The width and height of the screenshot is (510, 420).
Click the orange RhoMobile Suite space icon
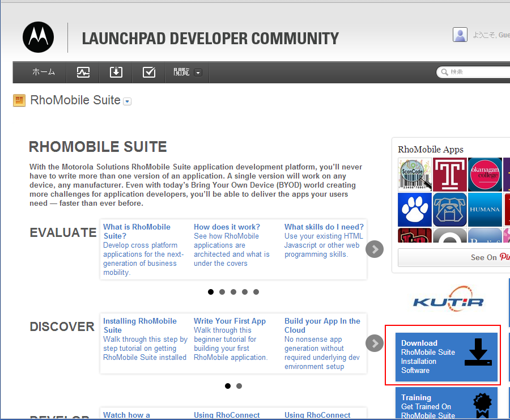[19, 101]
